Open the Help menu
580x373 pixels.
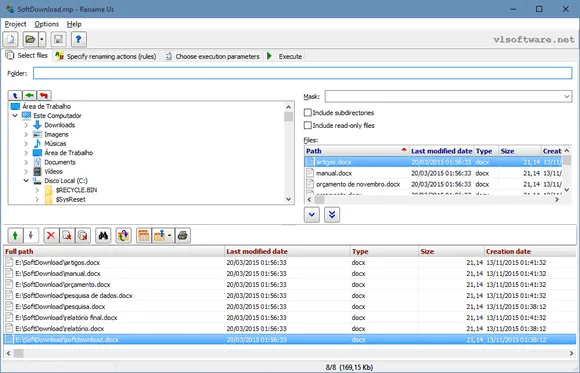[74, 24]
